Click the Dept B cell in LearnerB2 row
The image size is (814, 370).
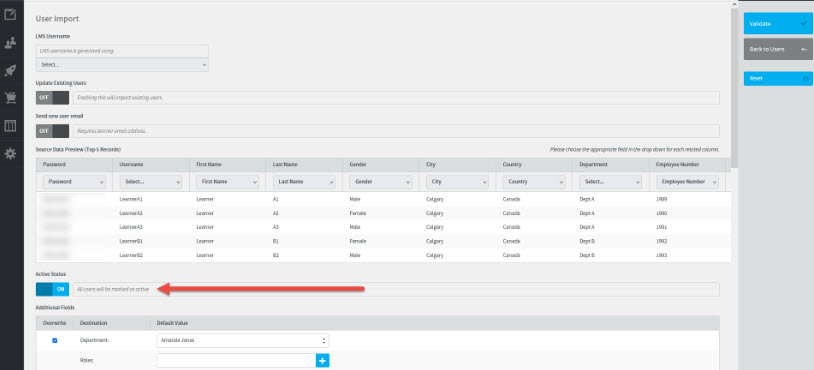[x=587, y=255]
